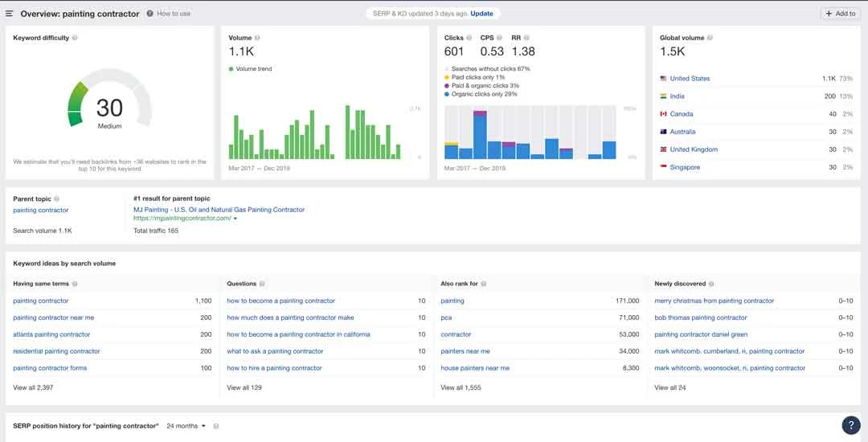Click the house painters near me keyword
The width and height of the screenshot is (868, 442).
coord(475,368)
